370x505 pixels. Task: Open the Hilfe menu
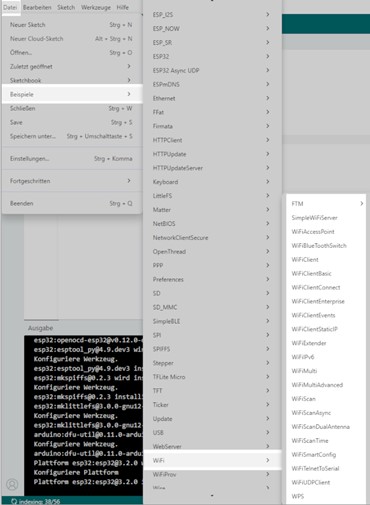click(123, 7)
